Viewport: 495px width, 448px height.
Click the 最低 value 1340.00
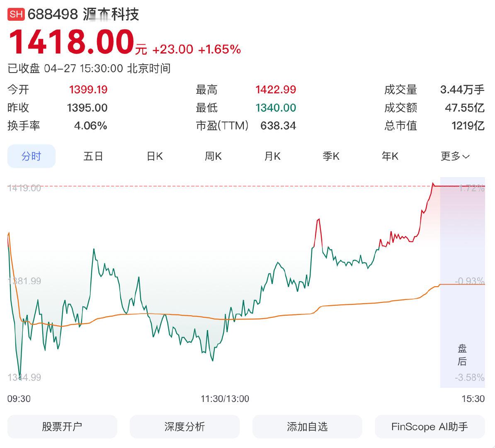pos(276,108)
